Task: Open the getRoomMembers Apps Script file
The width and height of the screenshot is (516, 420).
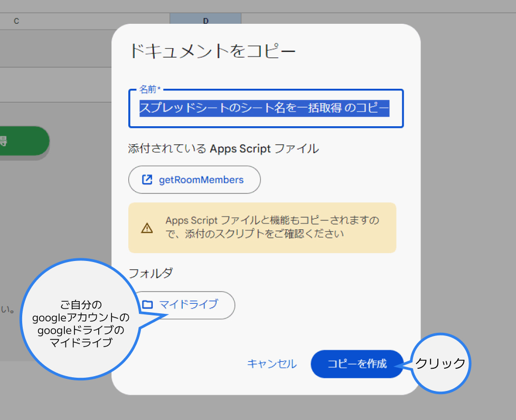Action: 194,180
